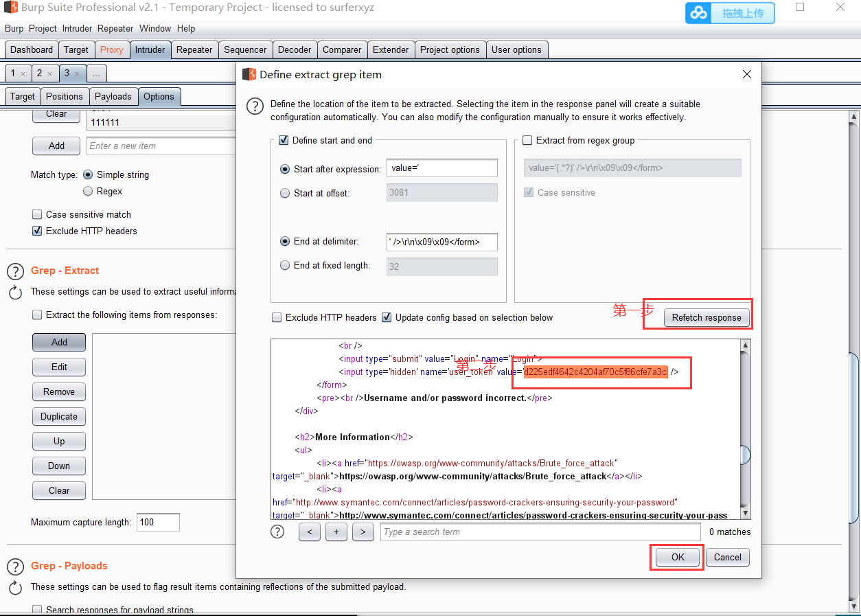Close the Define extract grep item dialog
Image resolution: width=861 pixels, height=616 pixels.
747,74
